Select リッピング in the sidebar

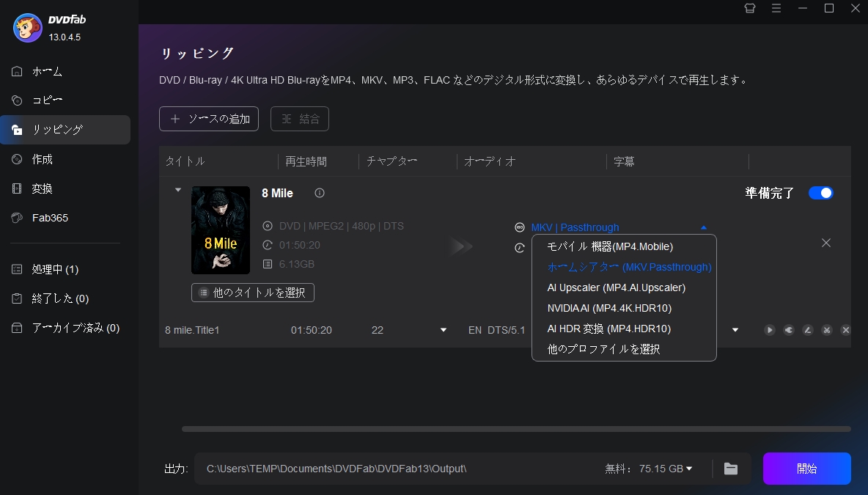pyautogui.click(x=65, y=130)
